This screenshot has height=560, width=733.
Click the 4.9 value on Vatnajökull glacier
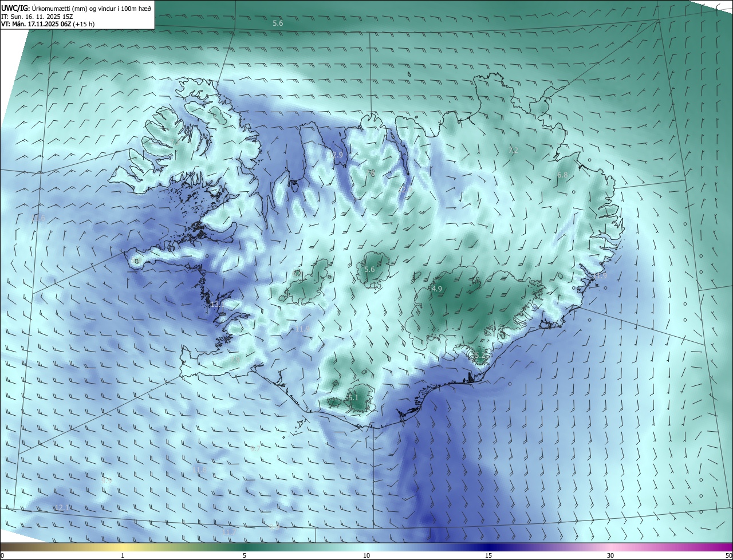click(x=437, y=289)
